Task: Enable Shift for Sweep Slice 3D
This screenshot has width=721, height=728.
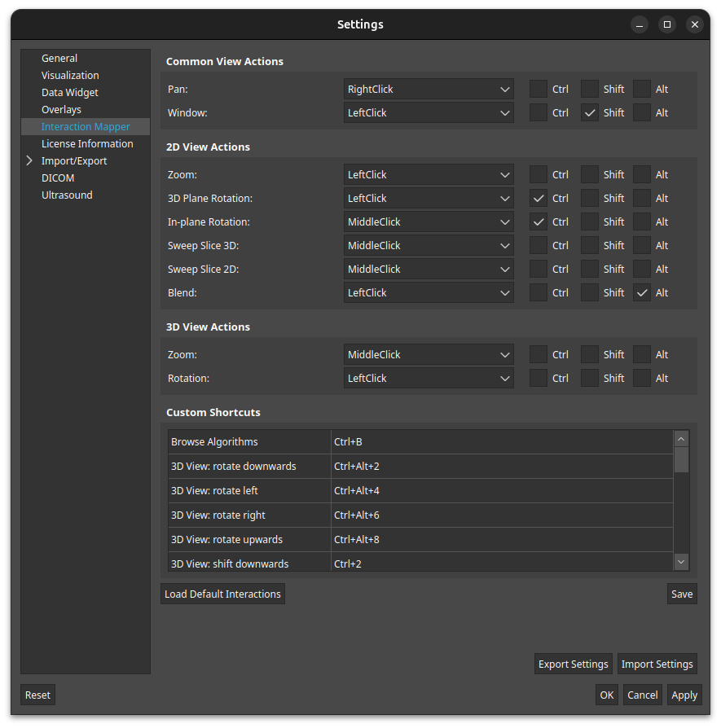Action: pyautogui.click(x=590, y=246)
